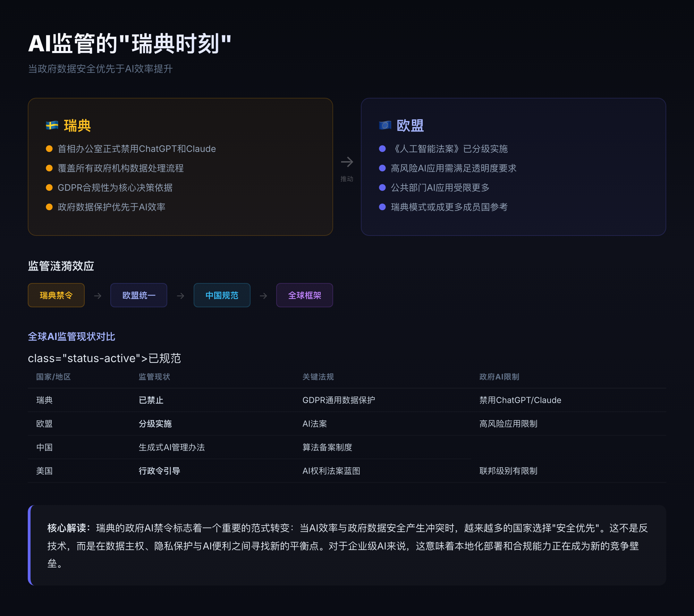Click the 联邦级别有限制 cell
Screen dimensions: 694x616
point(508,471)
